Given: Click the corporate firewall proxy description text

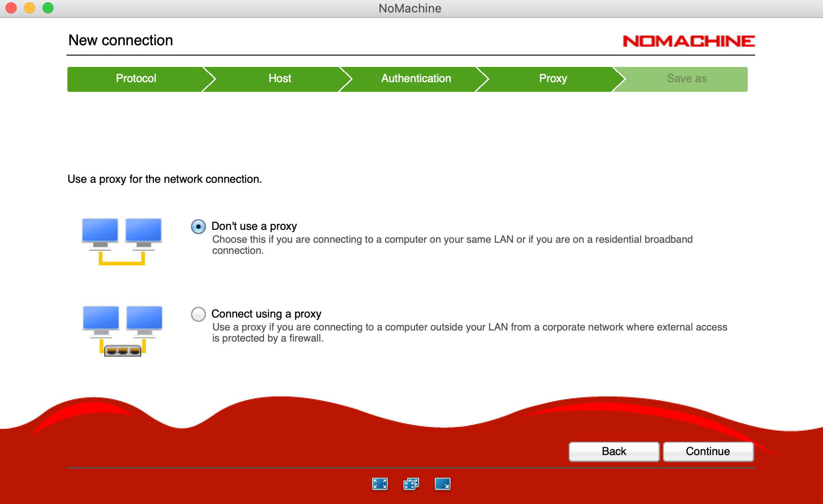Looking at the screenshot, I should pyautogui.click(x=469, y=332).
